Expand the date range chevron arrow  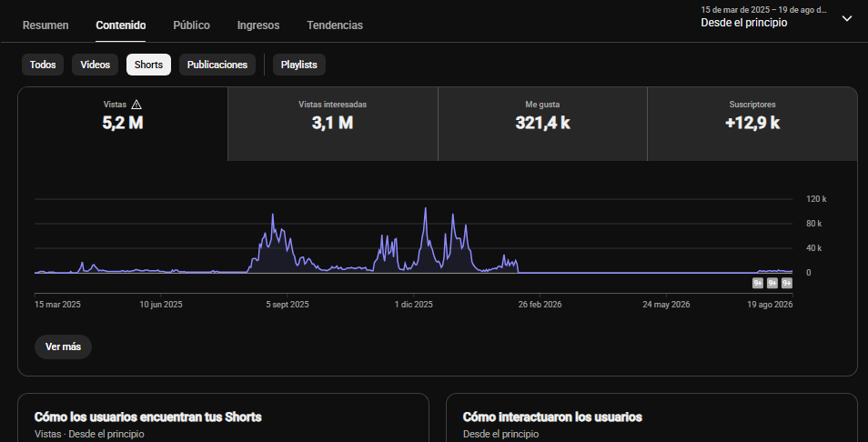pyautogui.click(x=847, y=18)
